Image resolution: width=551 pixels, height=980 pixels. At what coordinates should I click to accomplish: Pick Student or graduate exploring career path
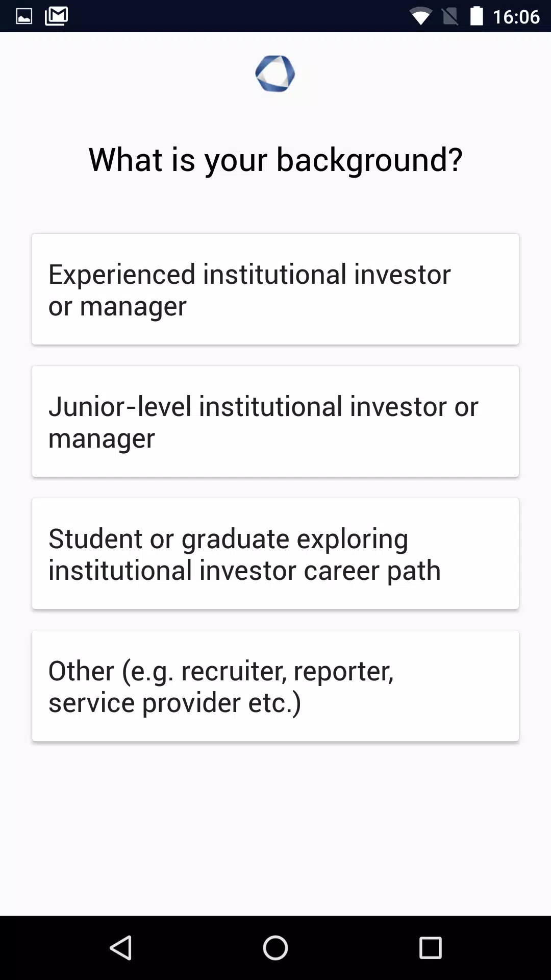click(275, 553)
